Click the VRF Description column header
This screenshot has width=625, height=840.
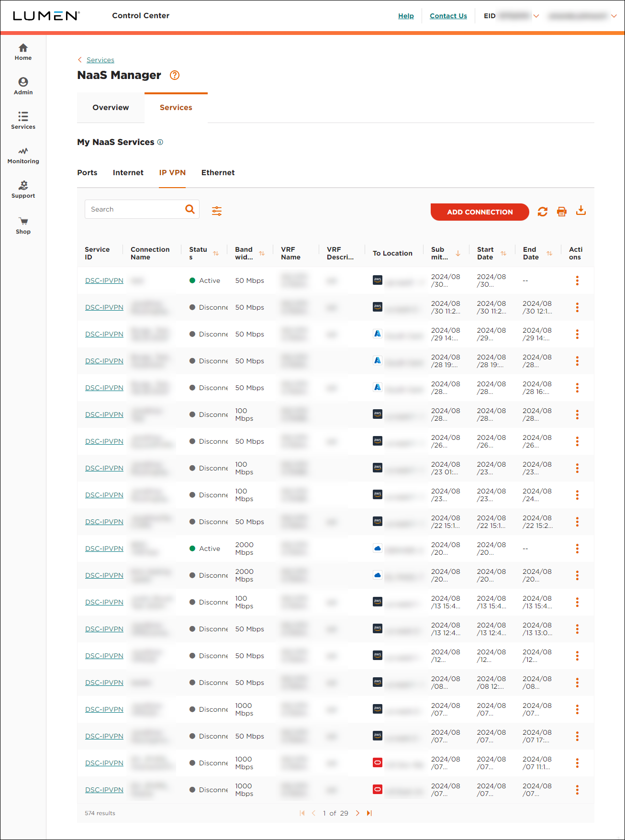coord(340,253)
